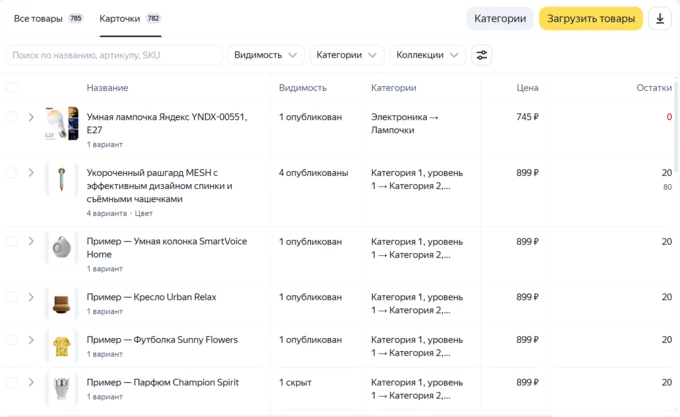The image size is (680, 417).
Task: Open the Категории dropdown filter
Action: pos(346,55)
